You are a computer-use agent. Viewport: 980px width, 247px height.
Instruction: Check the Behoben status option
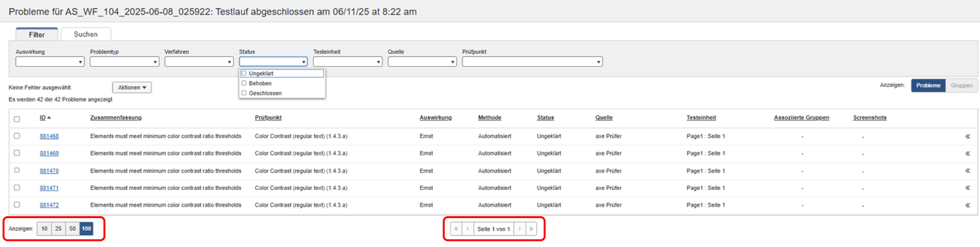[x=244, y=83]
